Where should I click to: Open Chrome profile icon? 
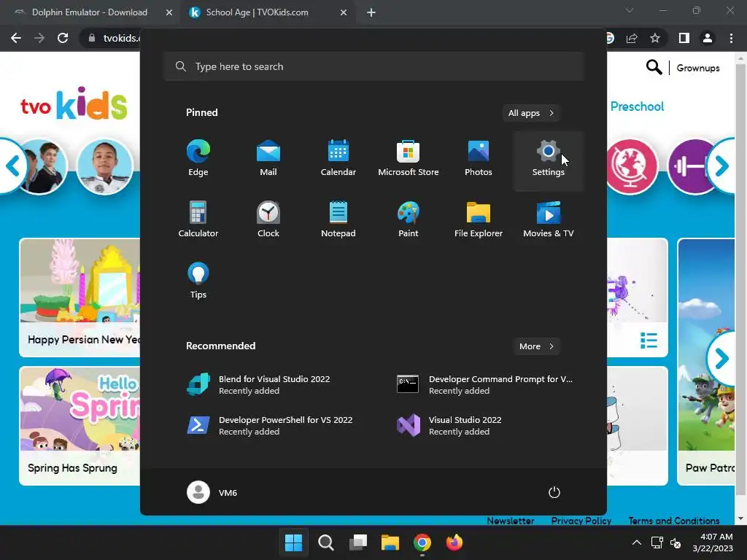(708, 38)
